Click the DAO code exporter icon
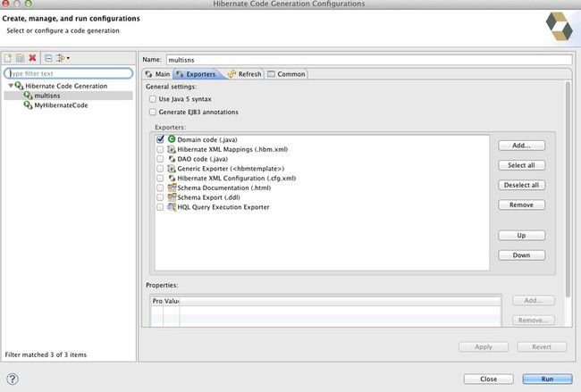This screenshot has height=392, width=581. 172,159
